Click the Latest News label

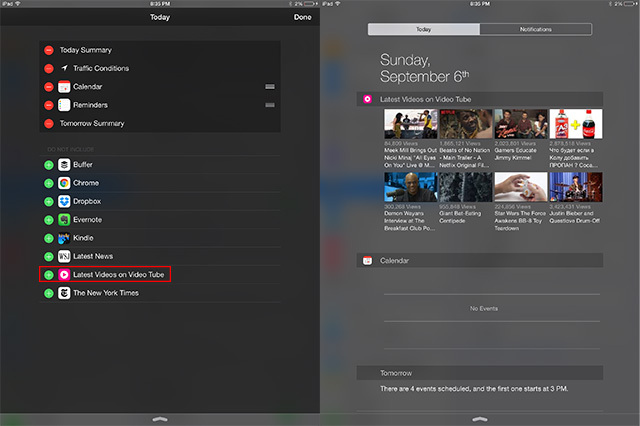click(x=93, y=256)
